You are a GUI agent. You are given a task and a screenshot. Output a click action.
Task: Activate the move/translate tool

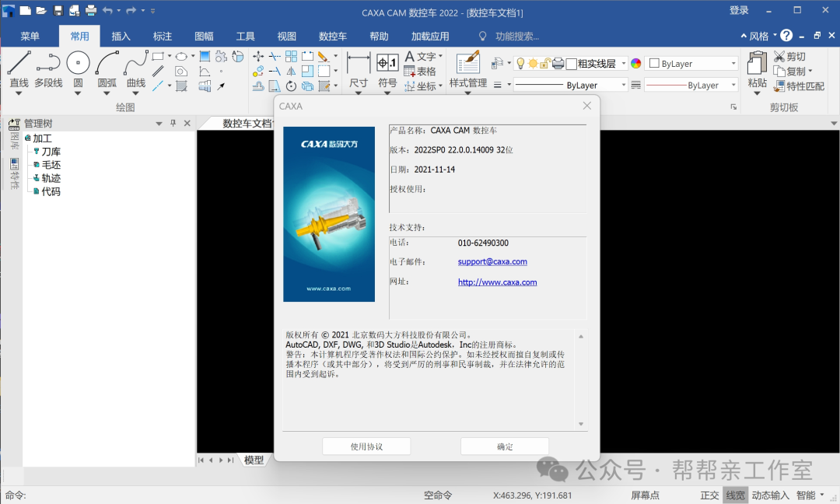[x=258, y=56]
